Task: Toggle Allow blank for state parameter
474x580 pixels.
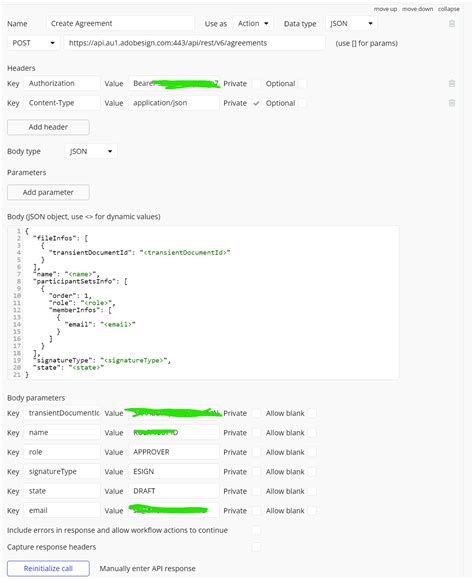Action: [312, 491]
